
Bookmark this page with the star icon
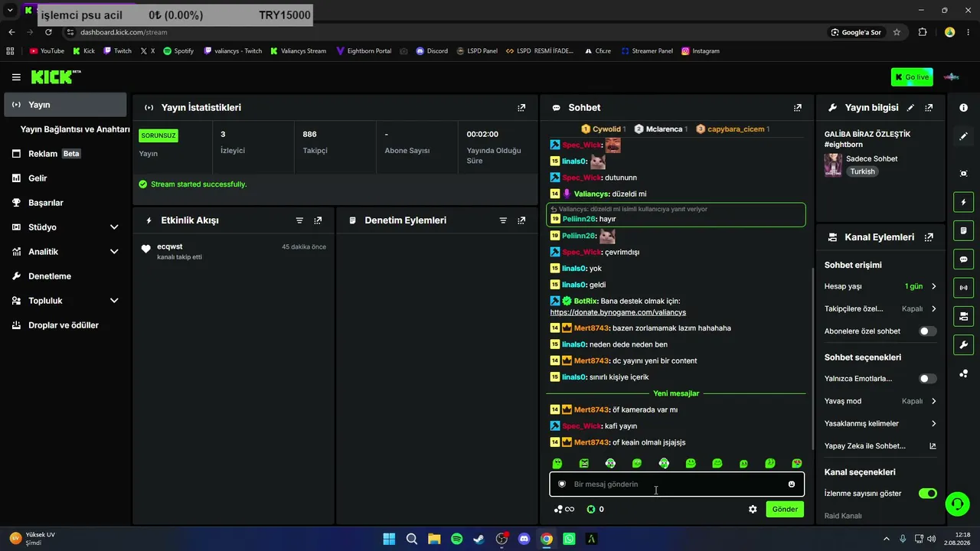pyautogui.click(x=897, y=32)
